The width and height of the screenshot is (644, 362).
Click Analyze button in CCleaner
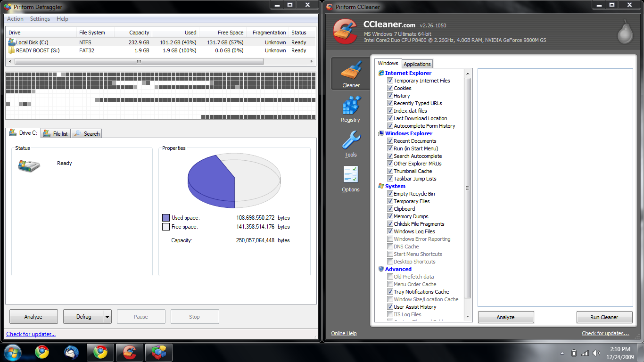pos(506,317)
